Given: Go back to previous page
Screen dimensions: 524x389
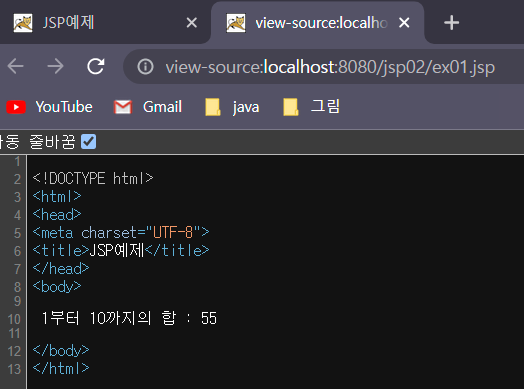Looking at the screenshot, I should (x=15, y=66).
